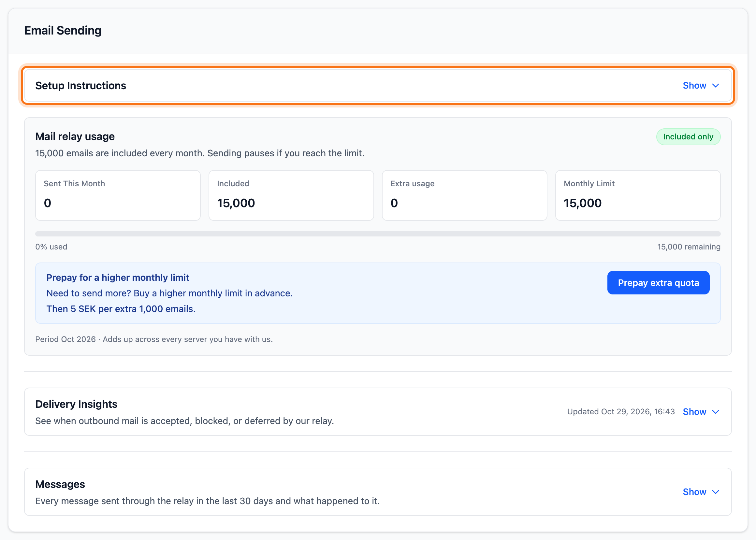
Task: Click the chevron next to Messages Show
Action: pyautogui.click(x=716, y=492)
